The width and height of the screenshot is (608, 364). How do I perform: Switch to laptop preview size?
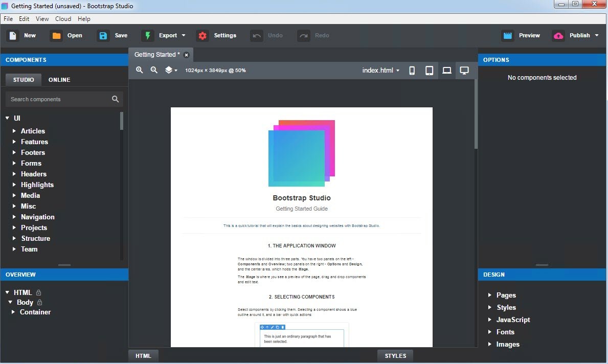click(447, 71)
